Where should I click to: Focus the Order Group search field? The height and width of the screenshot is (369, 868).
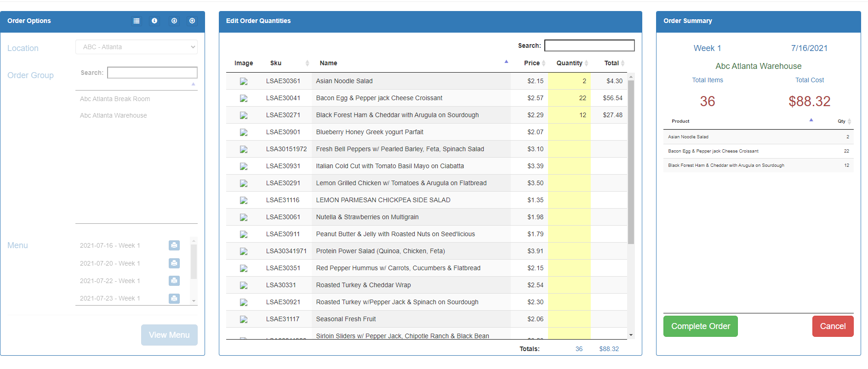152,73
